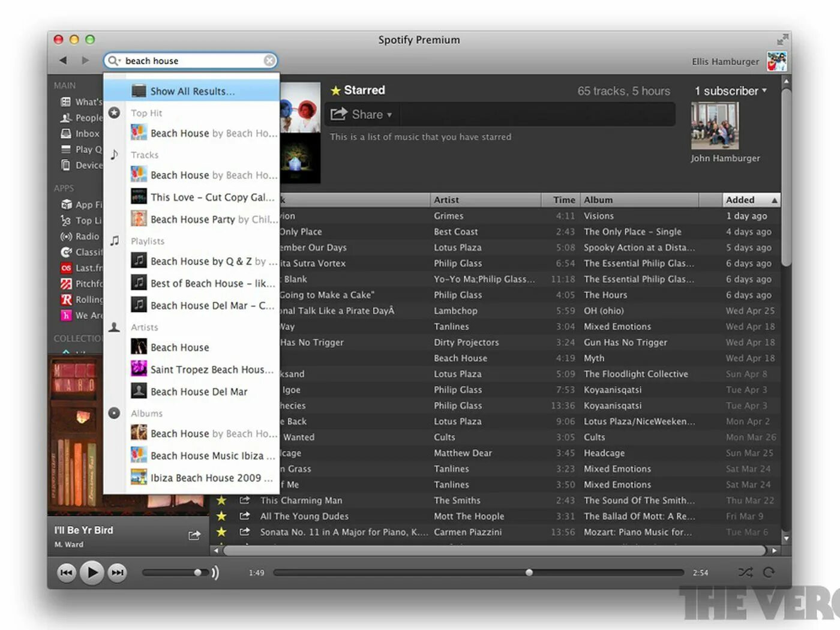Open album Ibiza Beach House 2009

click(204, 478)
